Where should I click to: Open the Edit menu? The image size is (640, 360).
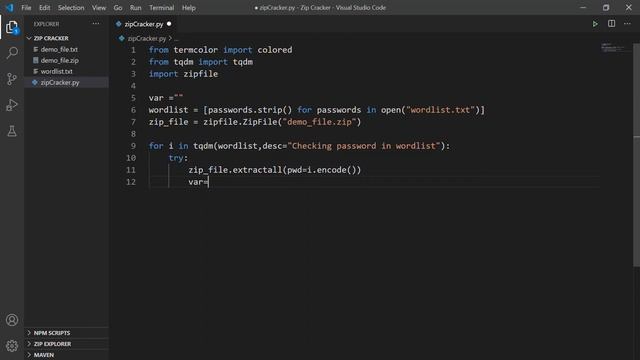point(44,7)
